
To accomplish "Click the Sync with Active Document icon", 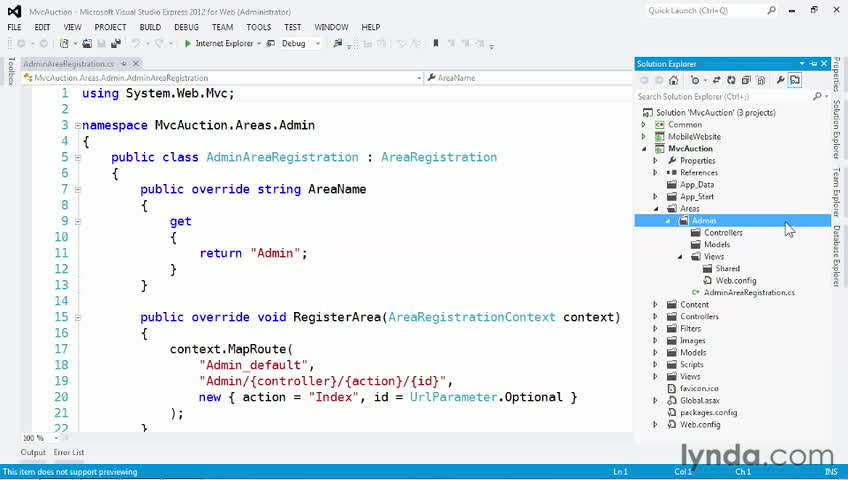I will [x=717, y=80].
